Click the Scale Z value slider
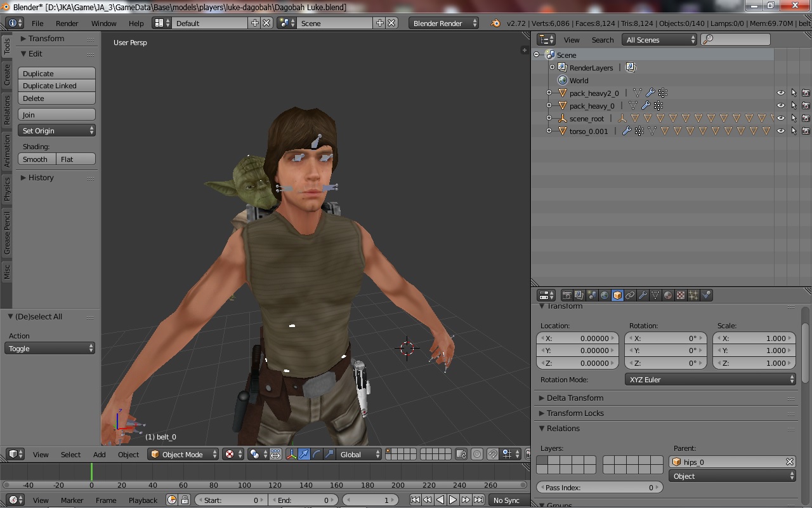Screen dimensions: 812x508 tap(754, 363)
